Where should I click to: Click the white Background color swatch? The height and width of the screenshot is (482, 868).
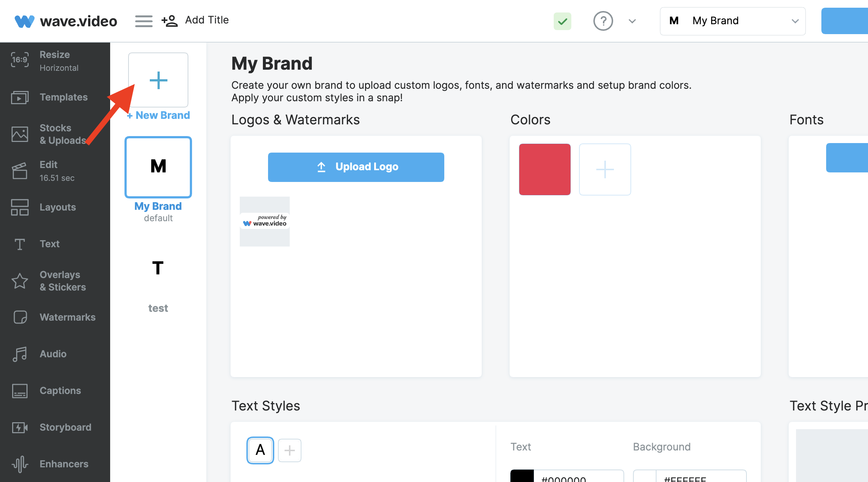[645, 476]
